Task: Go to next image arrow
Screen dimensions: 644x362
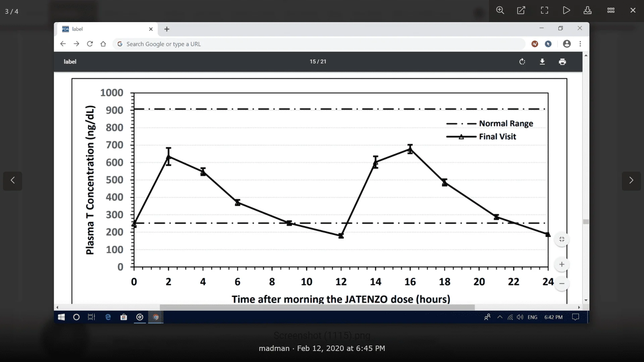Action: tap(631, 181)
